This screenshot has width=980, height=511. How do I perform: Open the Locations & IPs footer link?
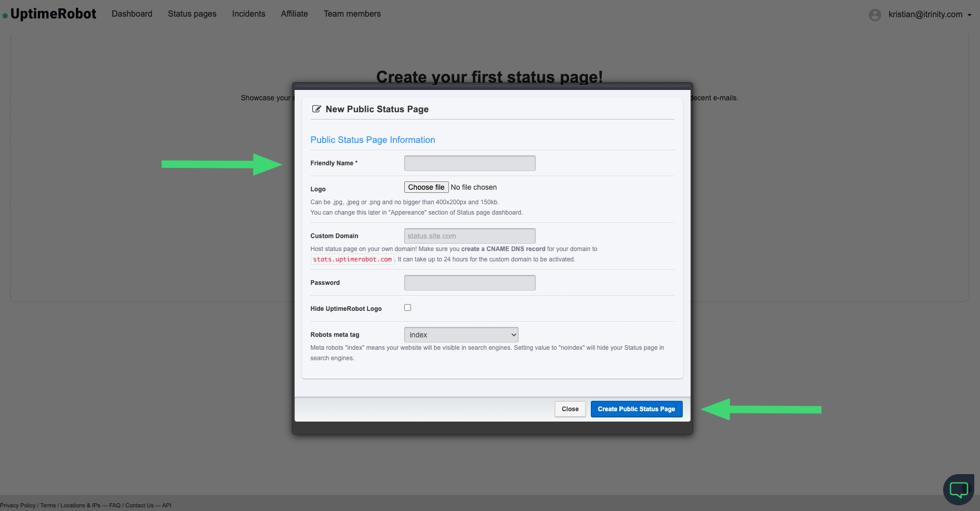(x=81, y=505)
